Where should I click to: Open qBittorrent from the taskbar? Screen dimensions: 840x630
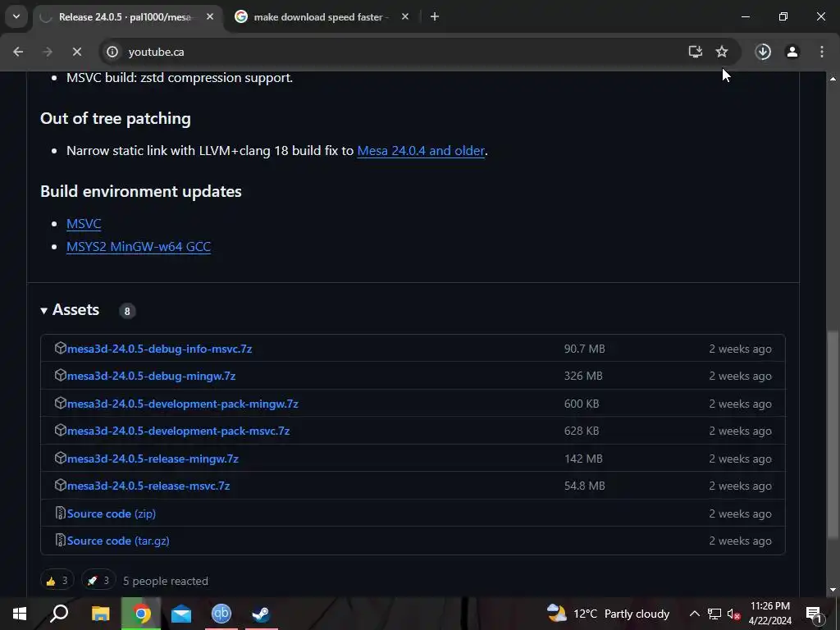point(221,614)
